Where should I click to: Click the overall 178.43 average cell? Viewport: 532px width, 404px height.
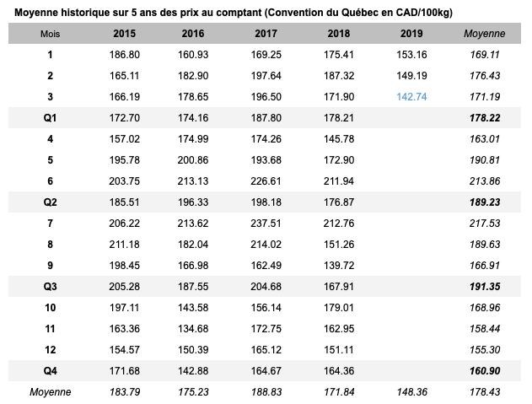485,392
